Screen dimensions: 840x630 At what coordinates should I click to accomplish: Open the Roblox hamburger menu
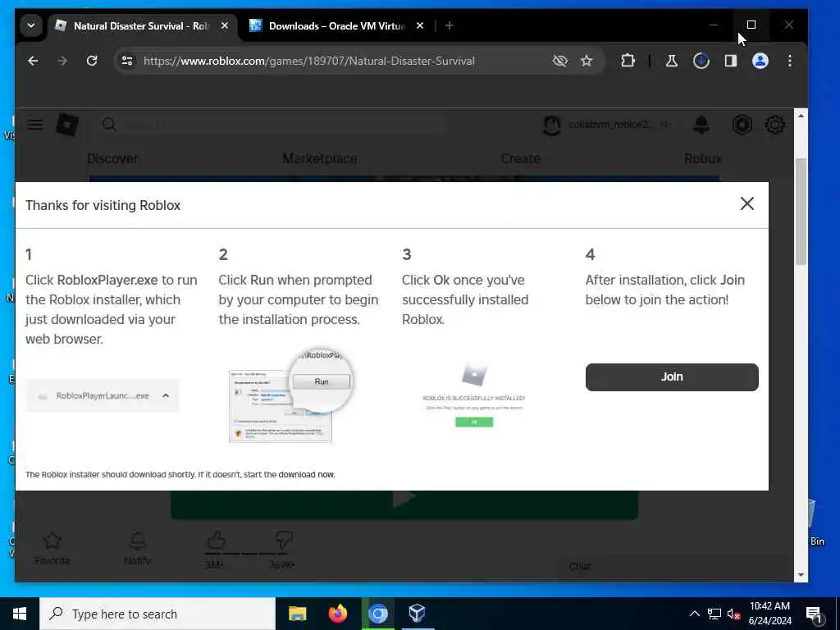[x=35, y=125]
